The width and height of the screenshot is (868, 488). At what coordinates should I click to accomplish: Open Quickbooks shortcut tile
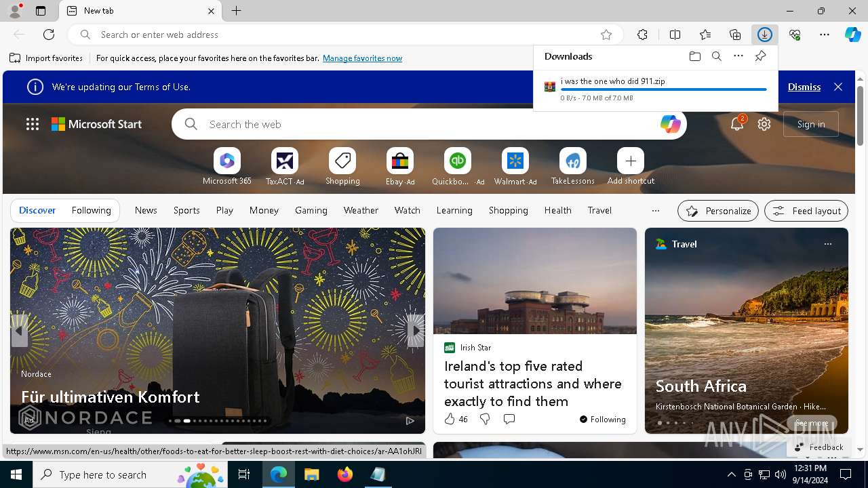click(x=458, y=167)
